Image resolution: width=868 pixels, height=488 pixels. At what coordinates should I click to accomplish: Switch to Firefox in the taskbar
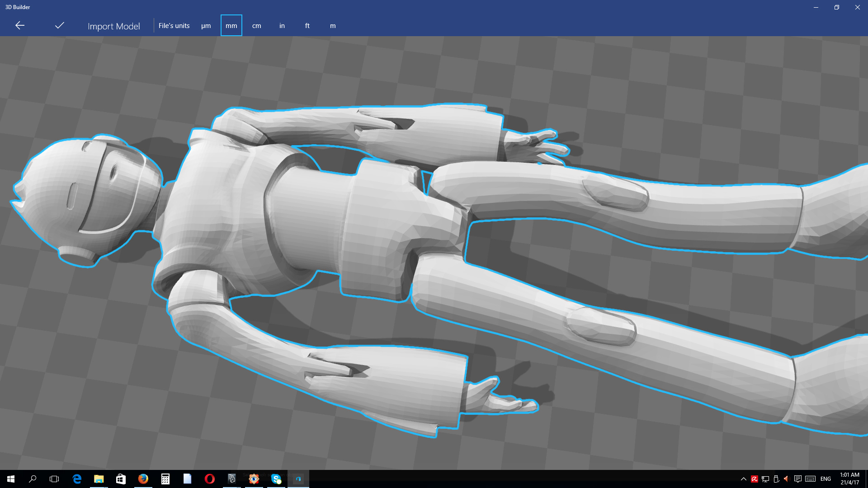tap(143, 479)
